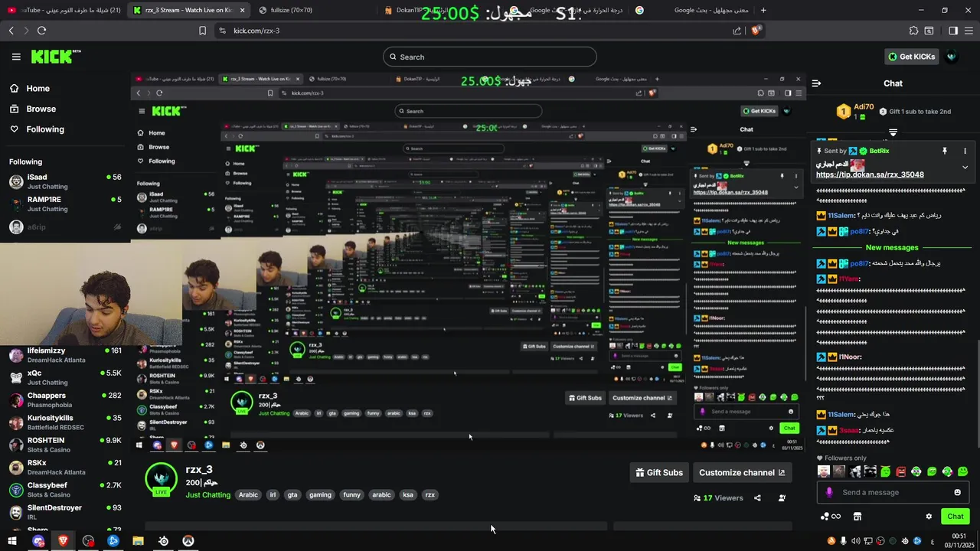Viewport: 980px width, 551px height.
Task: Open the Kick hamburger menu
Action: 16,57
